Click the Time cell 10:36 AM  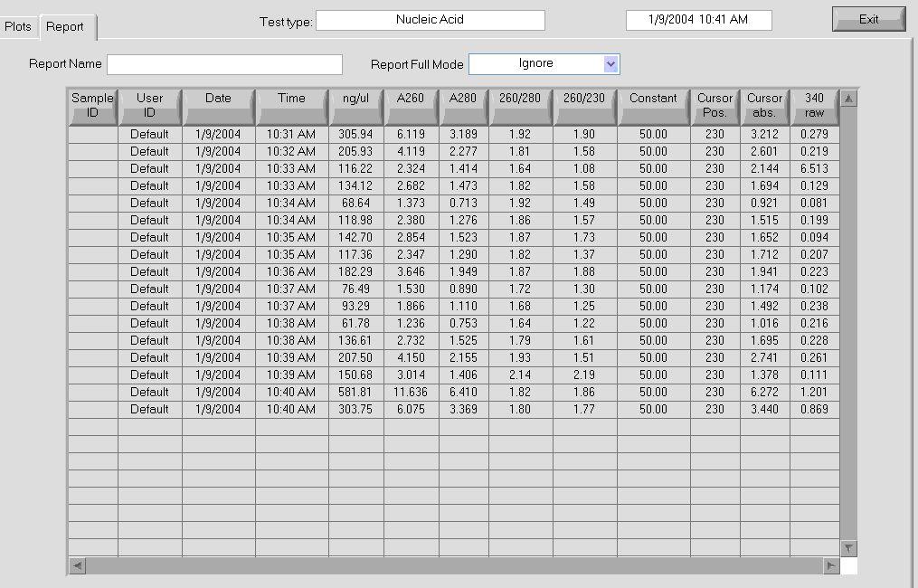click(291, 271)
